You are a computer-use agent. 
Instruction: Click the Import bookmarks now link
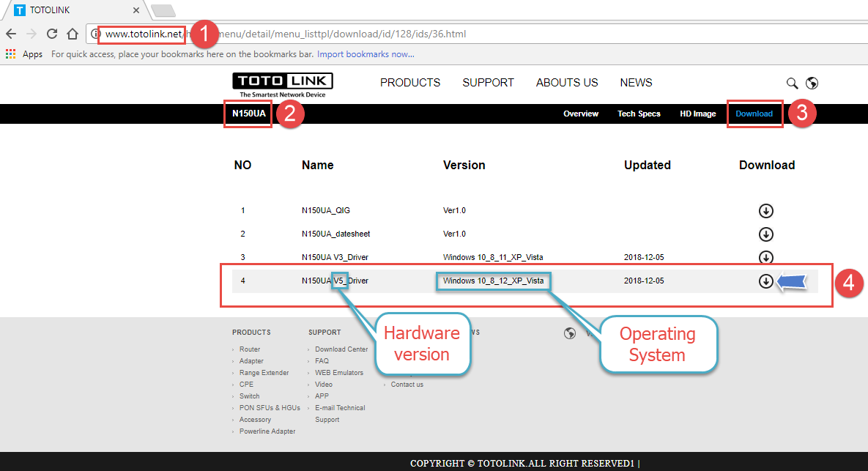point(366,54)
